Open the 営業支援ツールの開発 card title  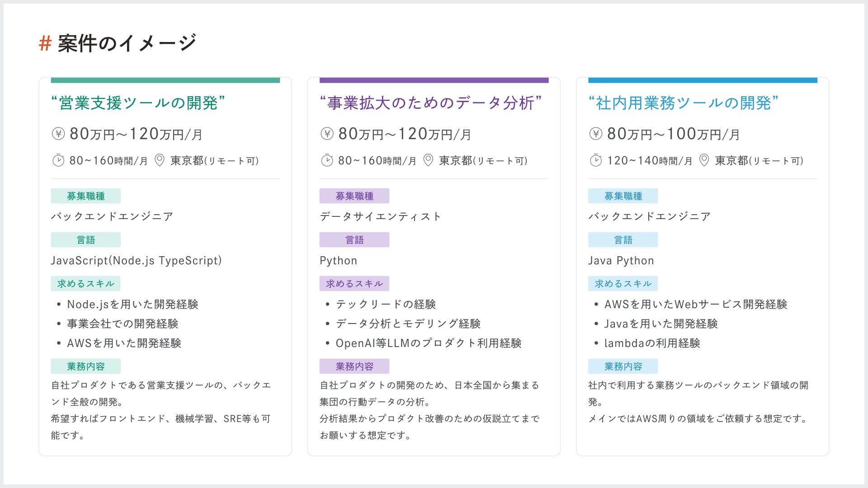(138, 103)
